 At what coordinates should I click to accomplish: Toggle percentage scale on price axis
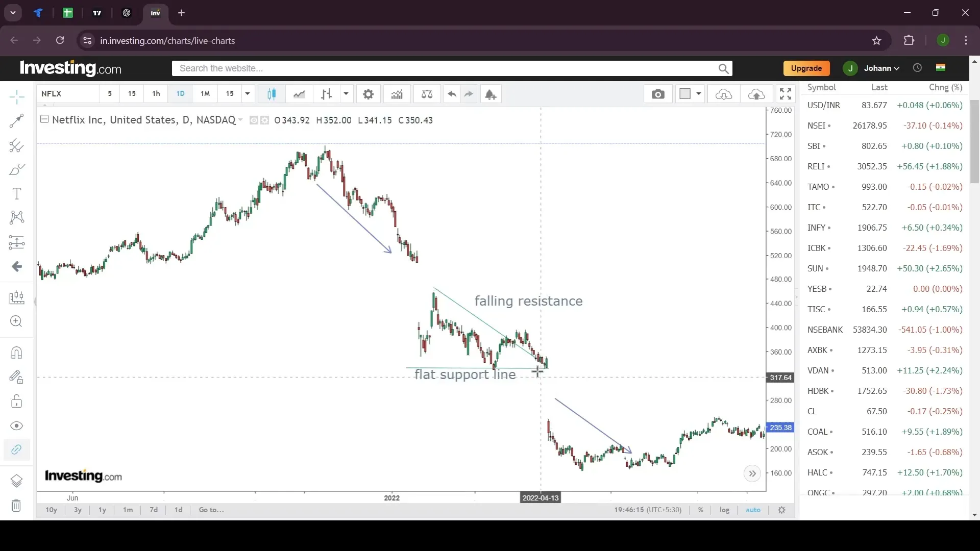tap(701, 510)
